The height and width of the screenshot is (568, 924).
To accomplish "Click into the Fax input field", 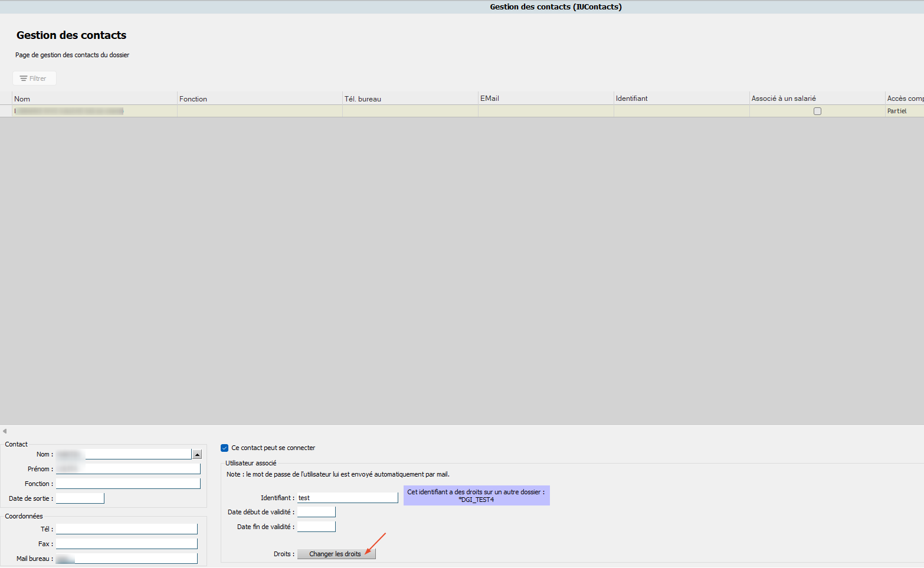I will [127, 544].
